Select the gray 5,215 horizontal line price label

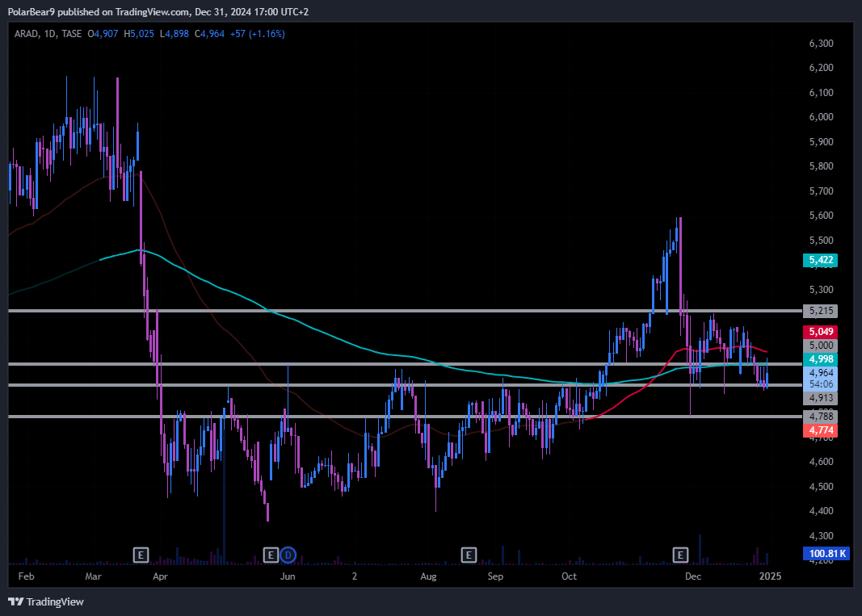[x=820, y=311]
